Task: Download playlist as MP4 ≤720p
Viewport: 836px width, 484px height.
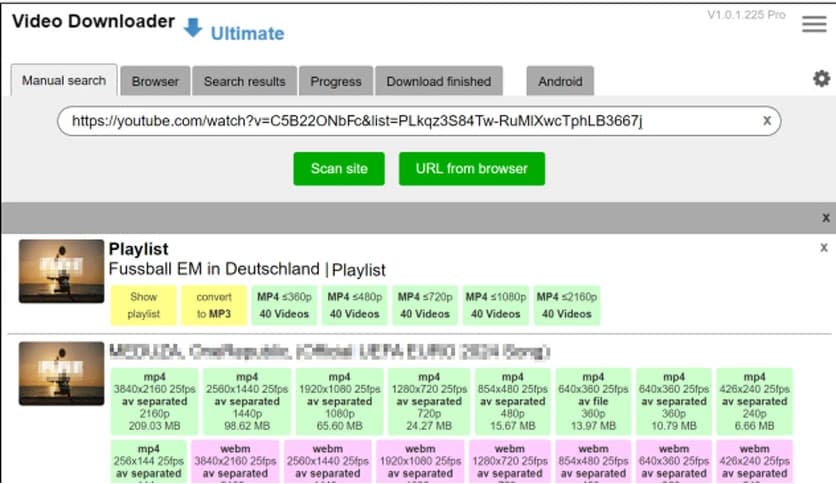Action: coord(425,305)
